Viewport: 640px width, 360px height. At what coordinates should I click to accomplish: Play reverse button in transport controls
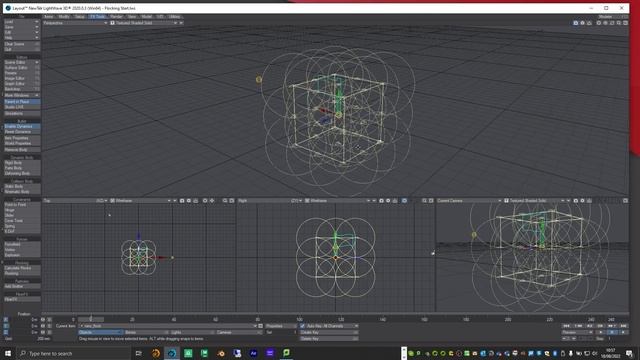pos(600,332)
